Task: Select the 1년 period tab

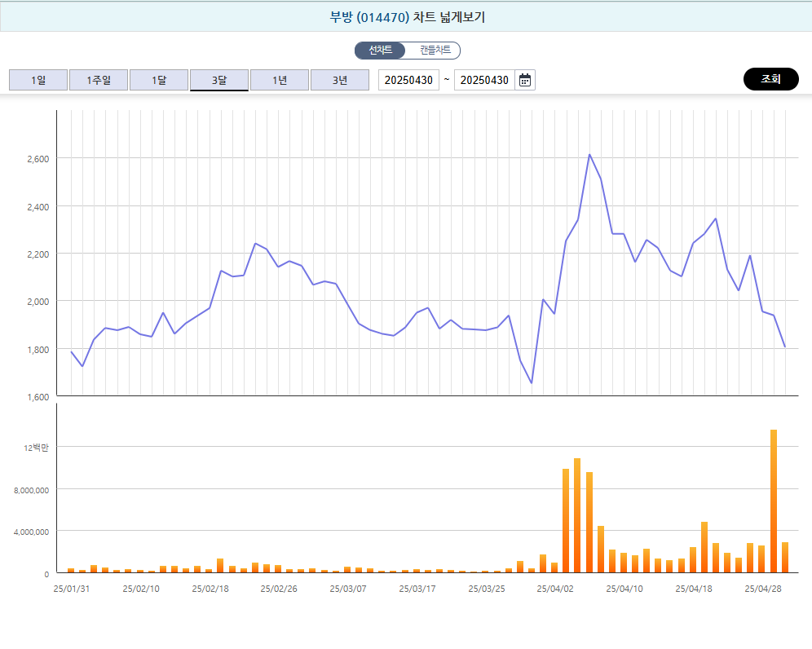Action: point(280,80)
